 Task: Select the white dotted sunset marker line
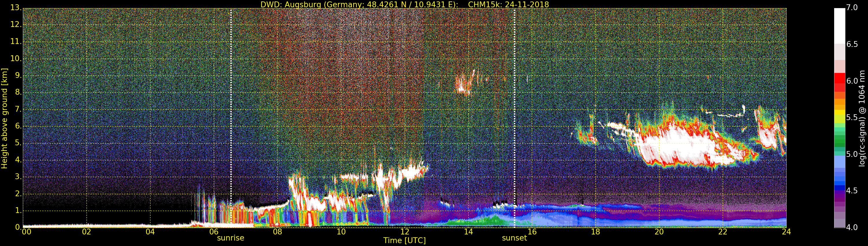point(514,118)
